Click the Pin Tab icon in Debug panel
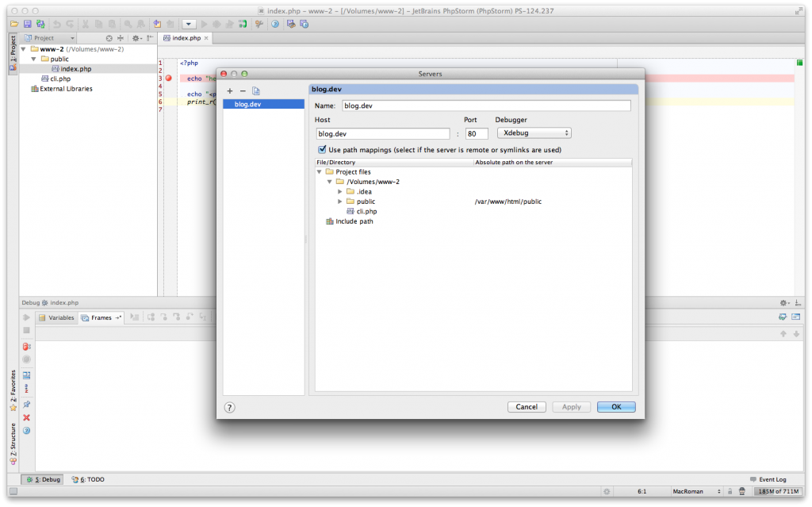 (x=26, y=405)
